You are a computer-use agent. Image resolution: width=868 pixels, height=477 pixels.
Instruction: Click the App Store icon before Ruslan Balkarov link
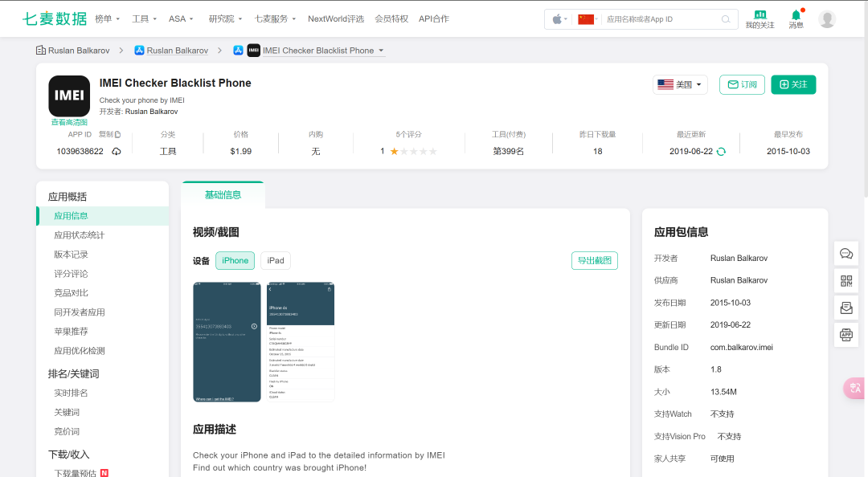pyautogui.click(x=140, y=51)
